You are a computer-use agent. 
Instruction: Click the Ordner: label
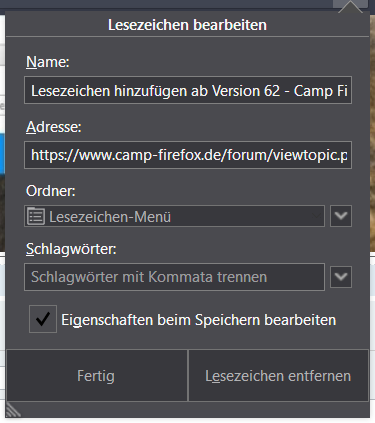(x=51, y=191)
